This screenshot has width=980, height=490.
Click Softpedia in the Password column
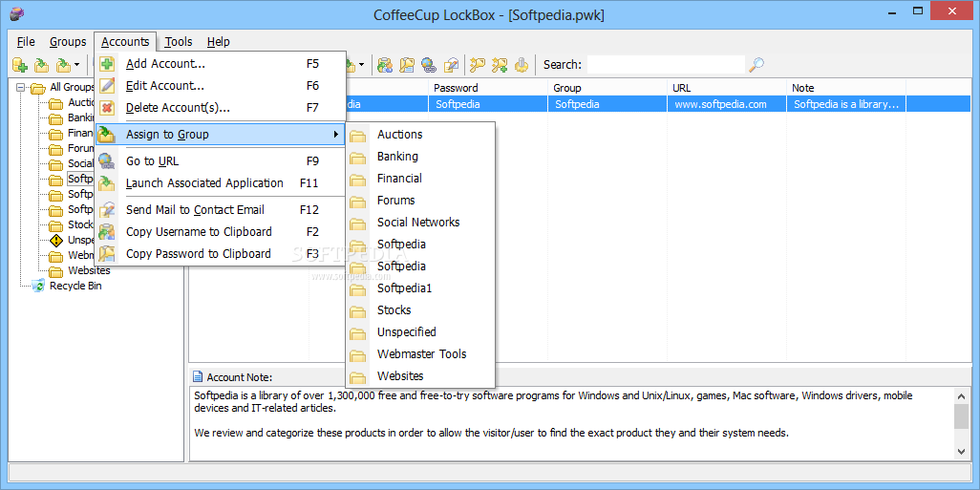click(487, 104)
